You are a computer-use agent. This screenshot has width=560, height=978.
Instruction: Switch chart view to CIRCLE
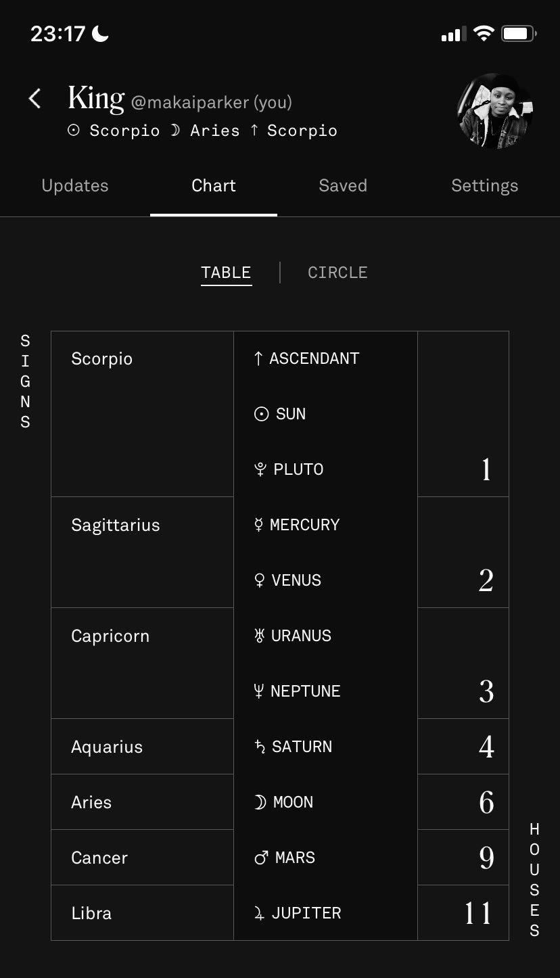pos(337,273)
